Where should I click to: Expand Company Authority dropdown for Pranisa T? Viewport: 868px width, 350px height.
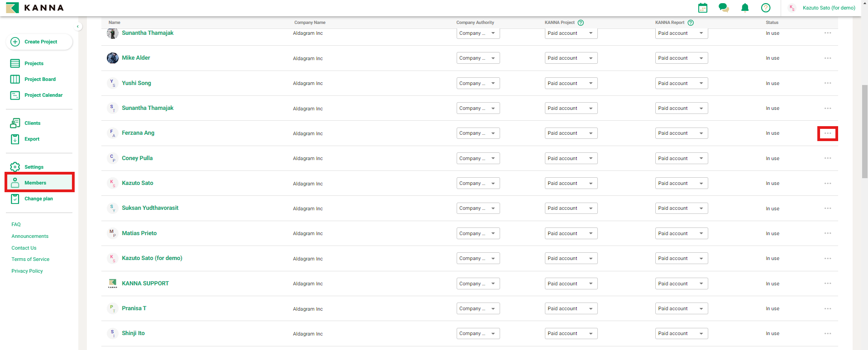point(478,308)
